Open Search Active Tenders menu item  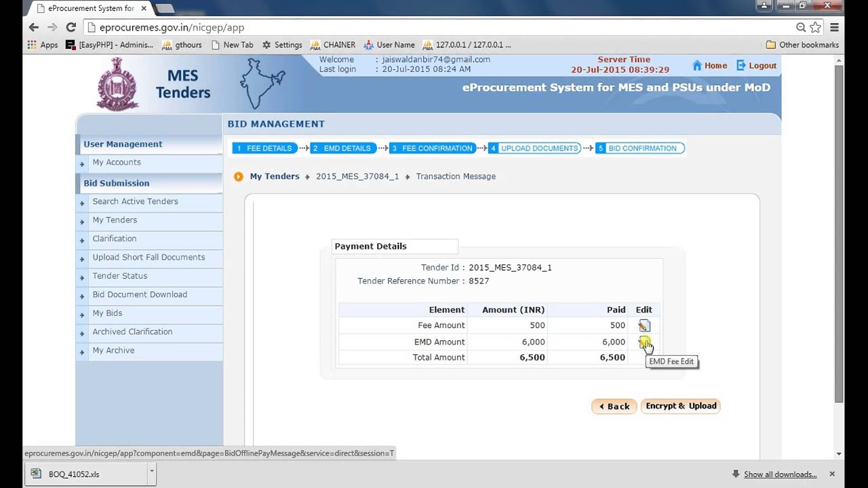click(x=135, y=201)
